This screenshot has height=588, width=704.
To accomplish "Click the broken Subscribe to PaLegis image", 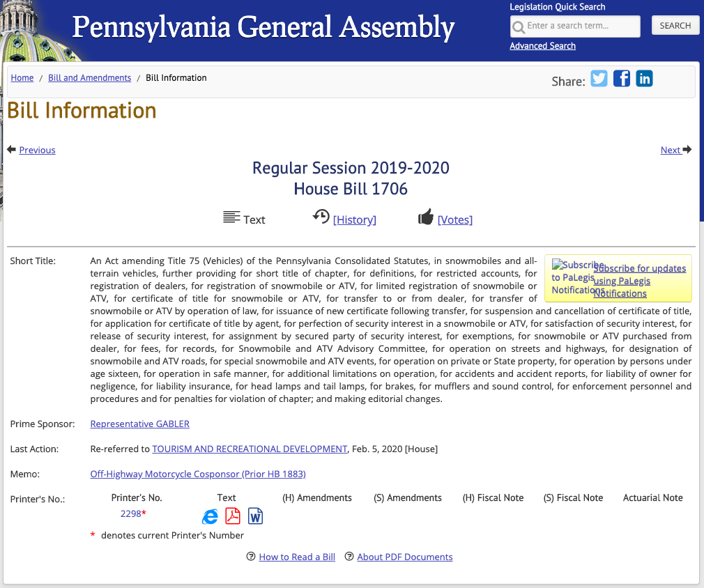I will [573, 277].
